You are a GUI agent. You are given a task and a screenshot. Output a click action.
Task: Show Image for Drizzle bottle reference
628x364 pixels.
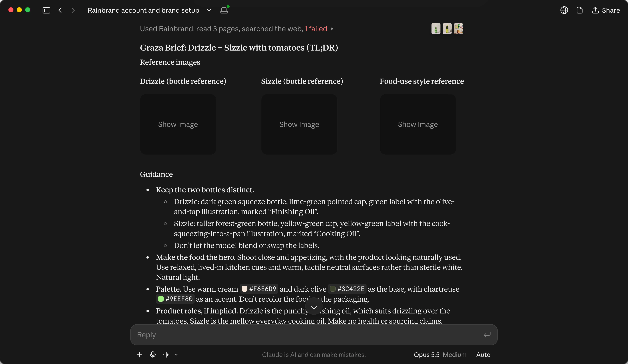coord(178,124)
